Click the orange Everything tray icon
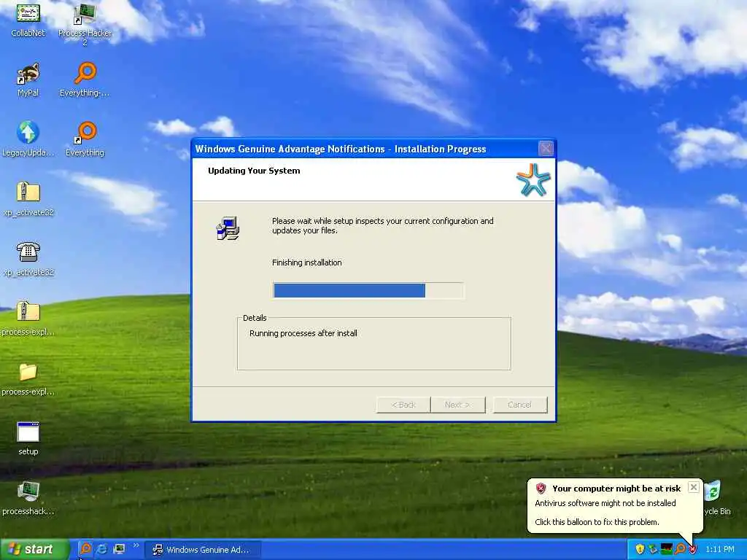747x560 pixels. pyautogui.click(x=680, y=550)
